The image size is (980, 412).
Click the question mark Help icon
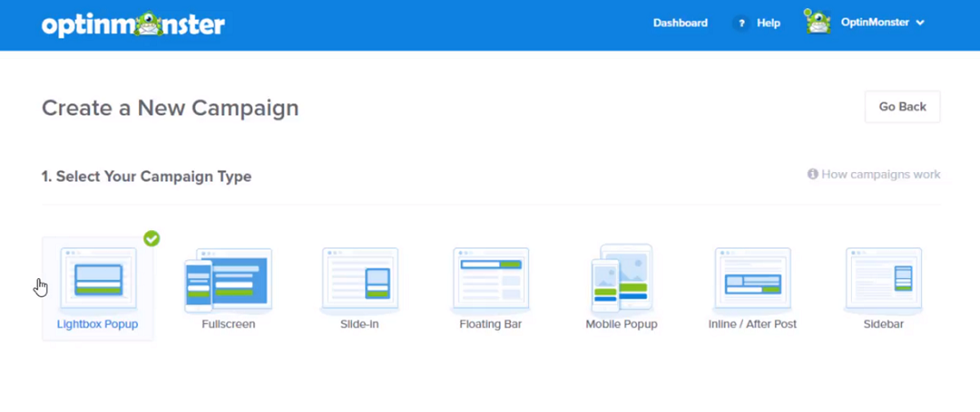coord(740,23)
